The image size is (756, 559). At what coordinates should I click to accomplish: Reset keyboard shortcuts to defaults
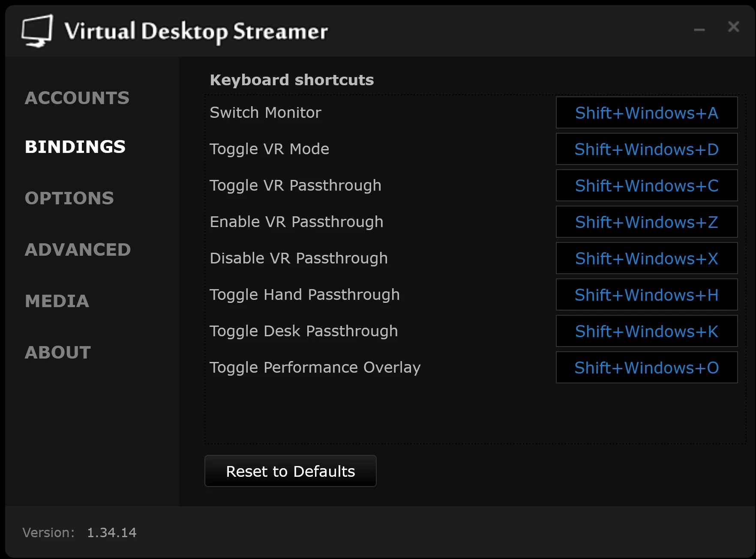(291, 471)
